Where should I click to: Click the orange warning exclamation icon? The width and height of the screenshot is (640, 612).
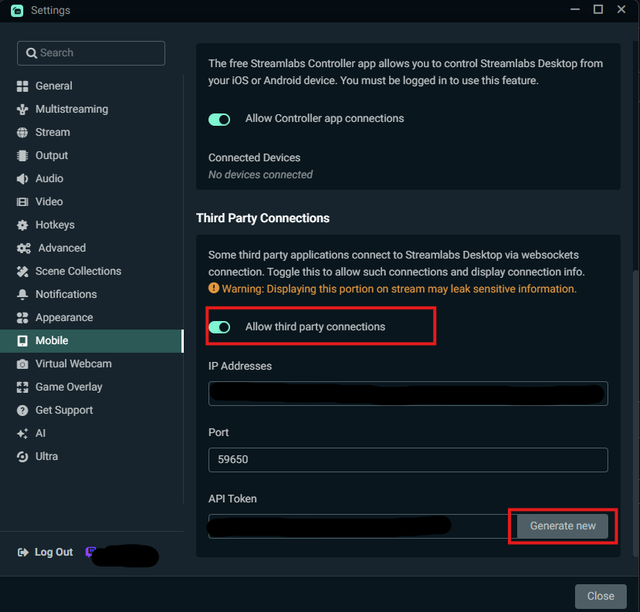(213, 288)
